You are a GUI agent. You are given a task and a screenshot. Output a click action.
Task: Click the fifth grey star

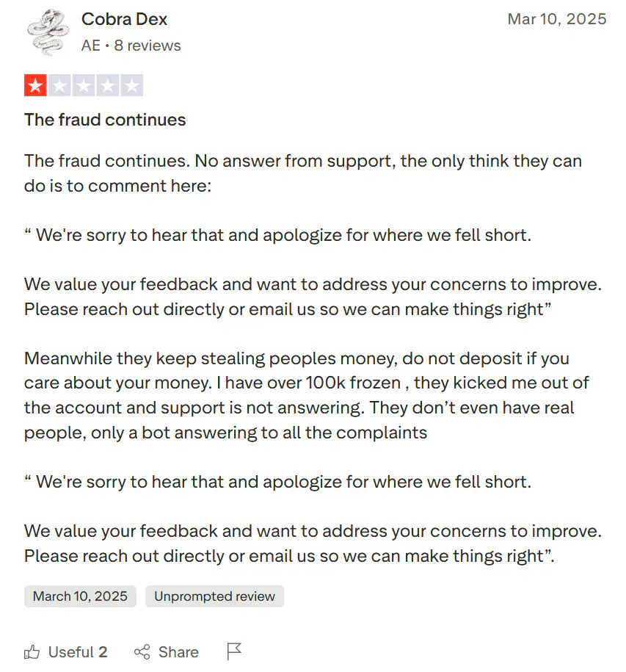[x=131, y=85]
